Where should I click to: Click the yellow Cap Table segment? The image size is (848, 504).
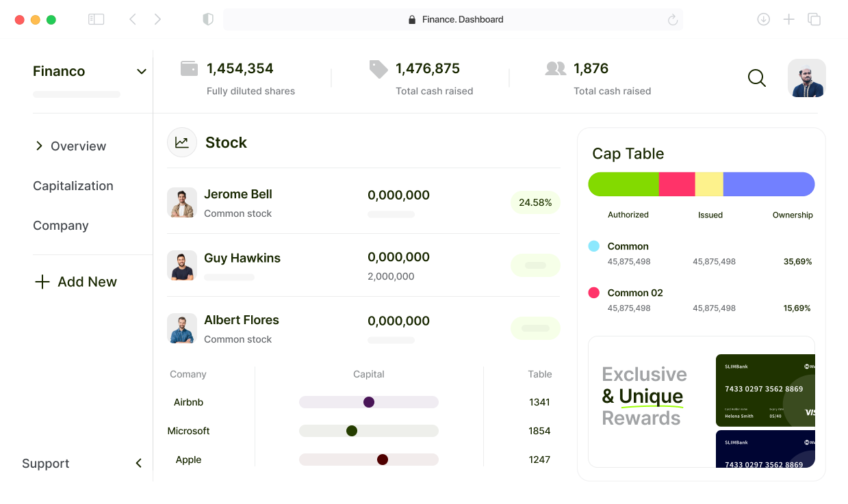point(709,185)
